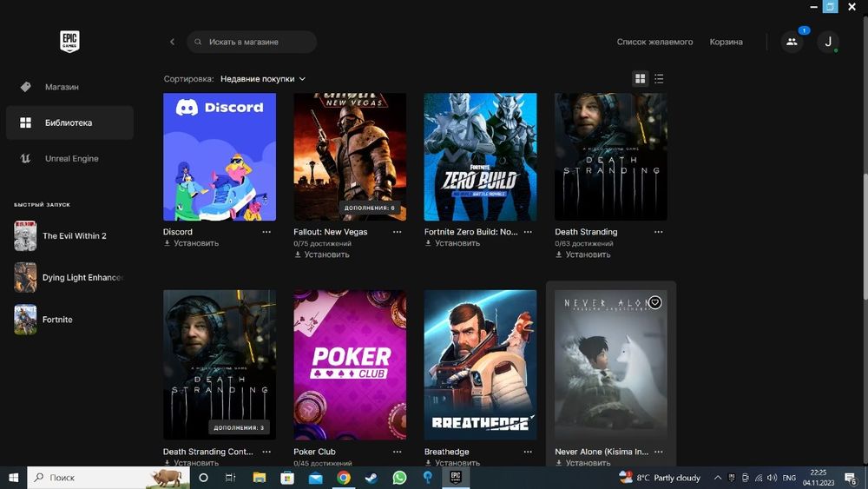Open Корзина cart
868x489 pixels.
[x=727, y=42]
